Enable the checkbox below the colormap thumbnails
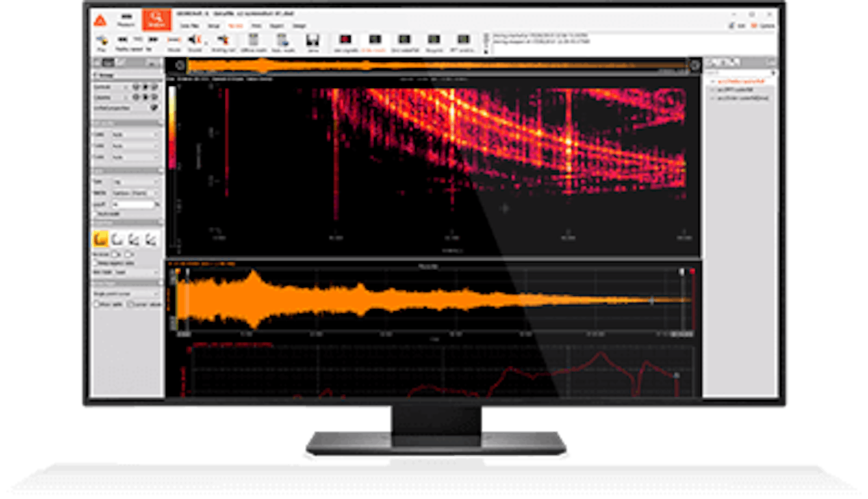The width and height of the screenshot is (868, 499). pos(96,263)
